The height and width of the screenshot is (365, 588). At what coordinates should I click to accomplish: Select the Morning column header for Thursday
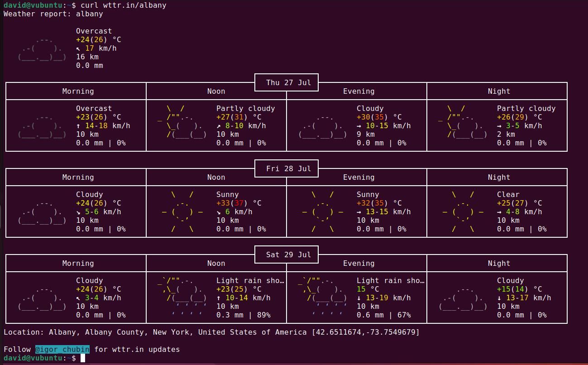pyautogui.click(x=78, y=91)
